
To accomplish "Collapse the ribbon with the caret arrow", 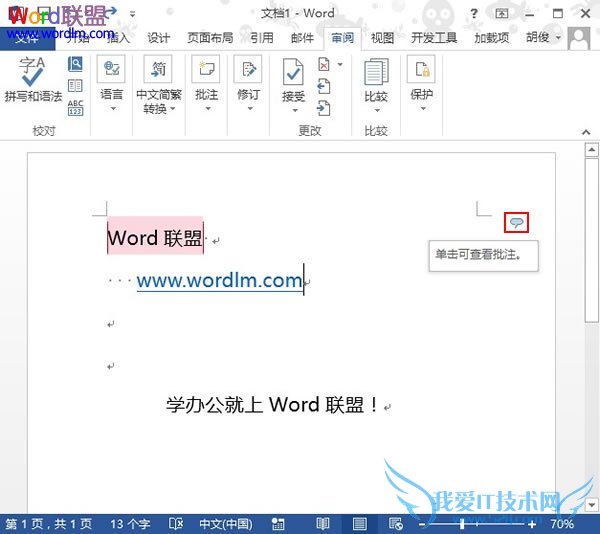I will 586,132.
